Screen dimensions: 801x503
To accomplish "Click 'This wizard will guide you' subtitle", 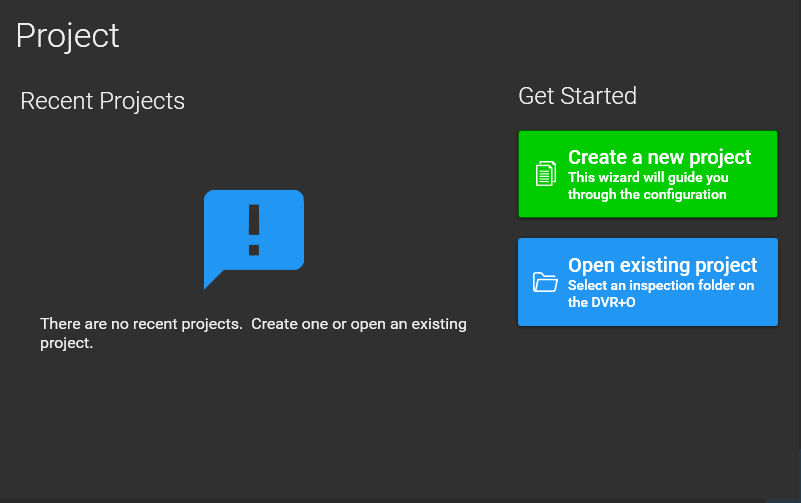I will coord(648,178).
